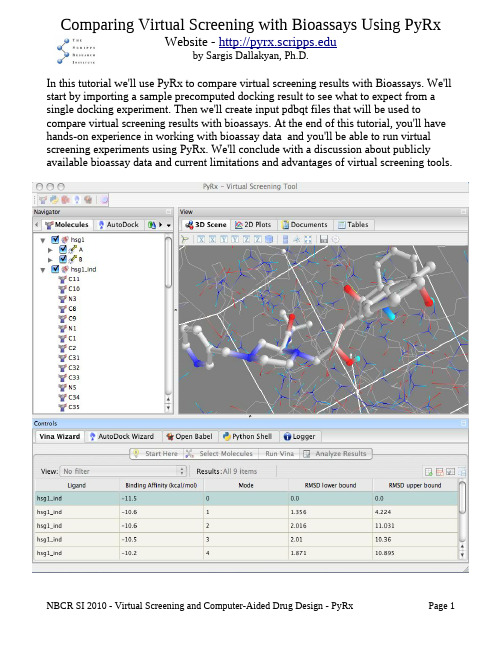Click the last purple icon in main toolbar
Image resolution: width=502 pixels, height=659 pixels.
click(x=104, y=200)
